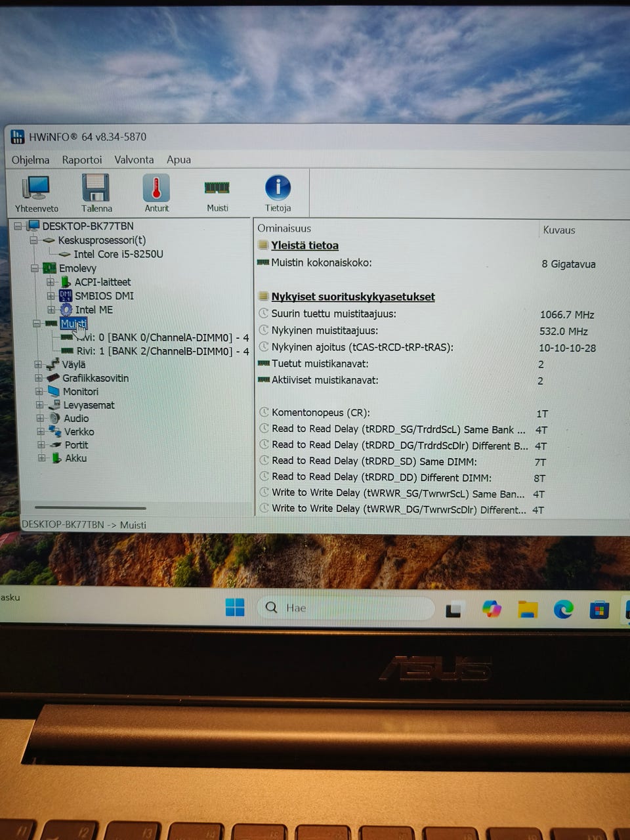Image resolution: width=630 pixels, height=840 pixels.
Task: Expand the Verkko node
Action: [x=41, y=432]
